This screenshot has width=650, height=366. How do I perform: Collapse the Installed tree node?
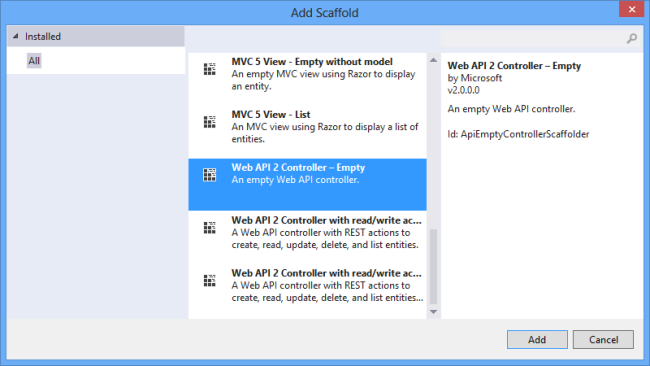[15, 36]
